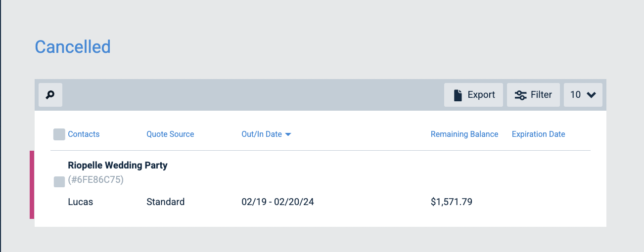Click the order ID #6FE86C75
Image resolution: width=644 pixels, height=252 pixels.
coord(96,180)
